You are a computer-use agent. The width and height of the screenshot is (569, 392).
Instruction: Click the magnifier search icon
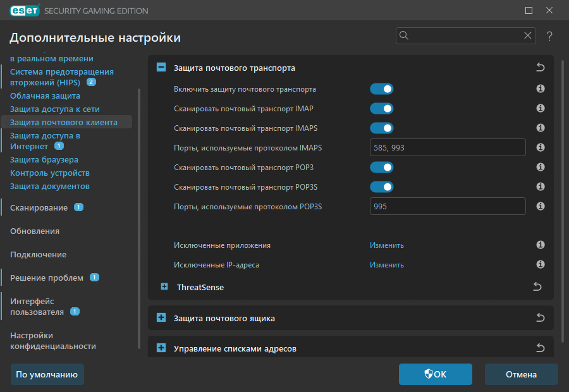click(x=404, y=35)
